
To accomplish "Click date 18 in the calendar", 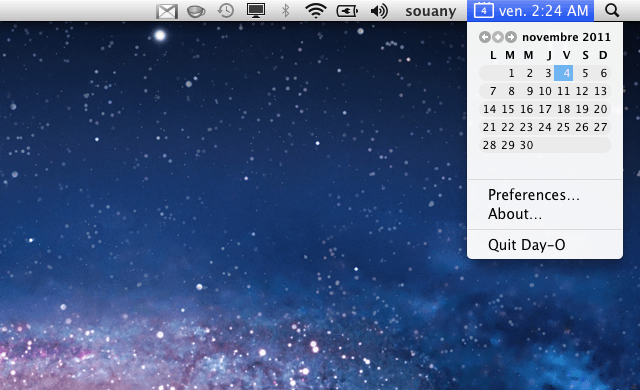I will (563, 109).
